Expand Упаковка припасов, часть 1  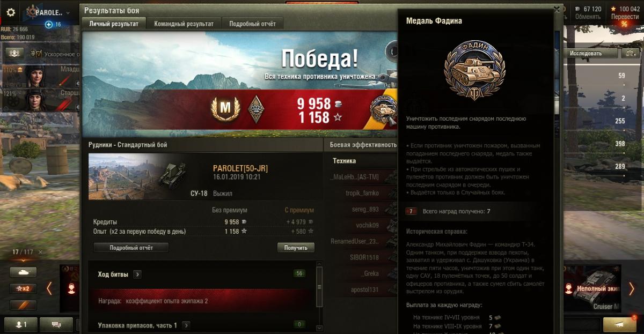tap(186, 325)
